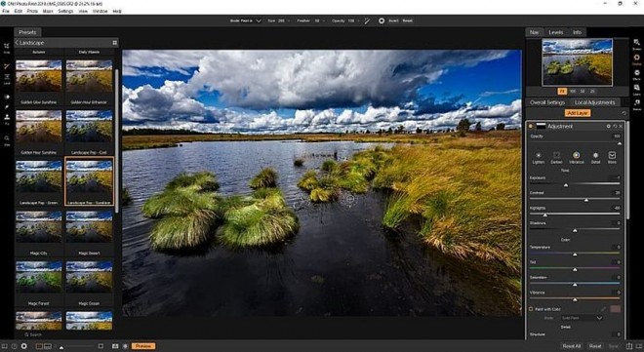Click the Exposure slider handle

coord(566,185)
